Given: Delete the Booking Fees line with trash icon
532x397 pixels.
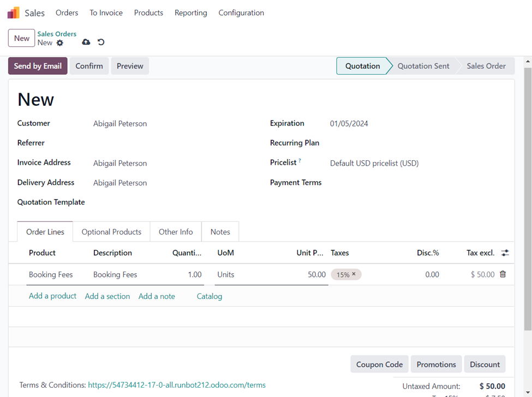Looking at the screenshot, I should (503, 274).
